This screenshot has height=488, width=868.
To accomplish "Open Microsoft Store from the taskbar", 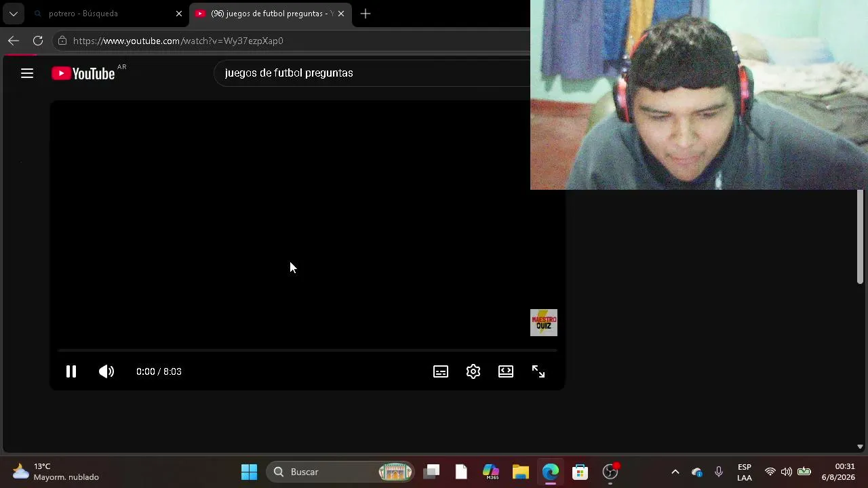I will click(580, 472).
